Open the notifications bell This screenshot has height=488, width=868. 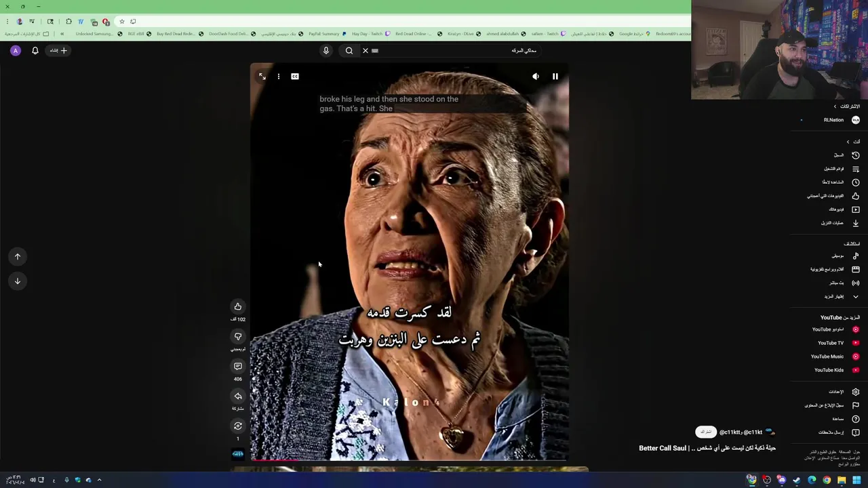(35, 50)
